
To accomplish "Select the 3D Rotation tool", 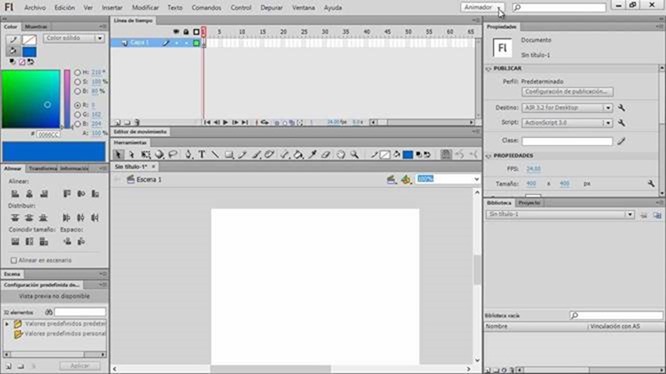I will pos(159,155).
